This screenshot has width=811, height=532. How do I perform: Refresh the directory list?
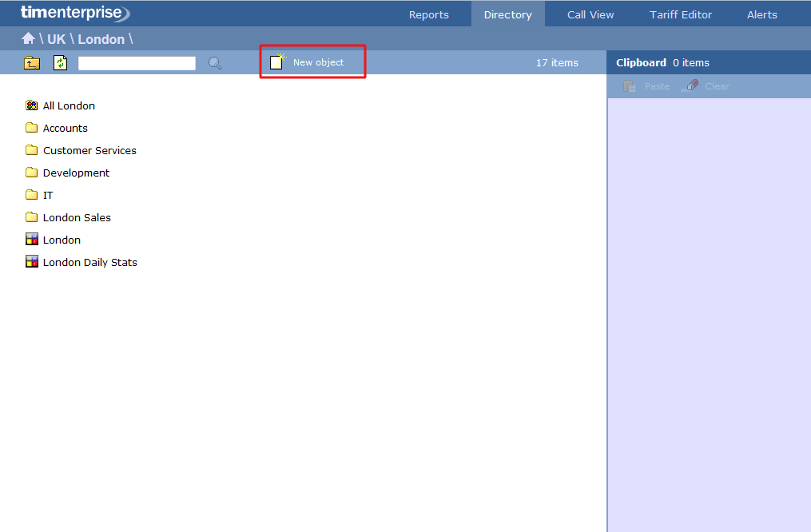[60, 62]
